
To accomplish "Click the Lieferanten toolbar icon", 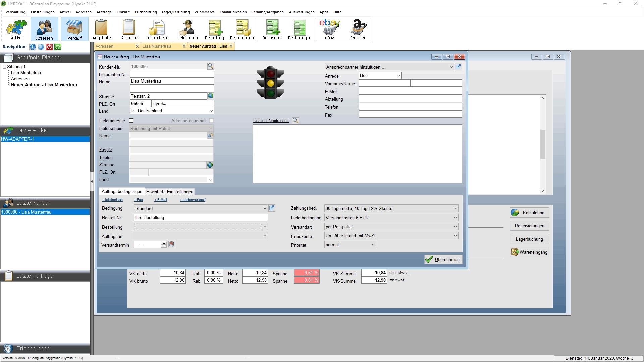I will [x=187, y=29].
